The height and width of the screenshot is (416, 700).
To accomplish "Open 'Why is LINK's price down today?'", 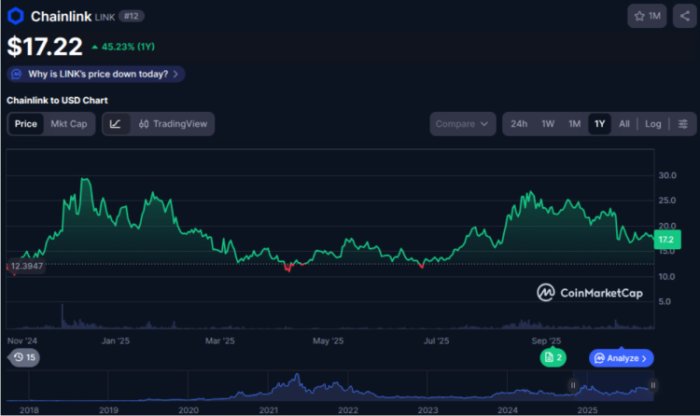I will (x=96, y=74).
